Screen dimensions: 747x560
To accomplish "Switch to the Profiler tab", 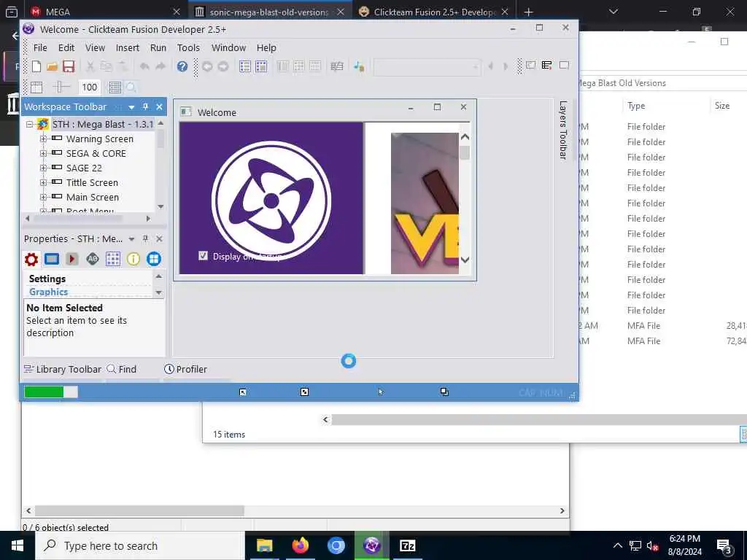I will pos(185,369).
